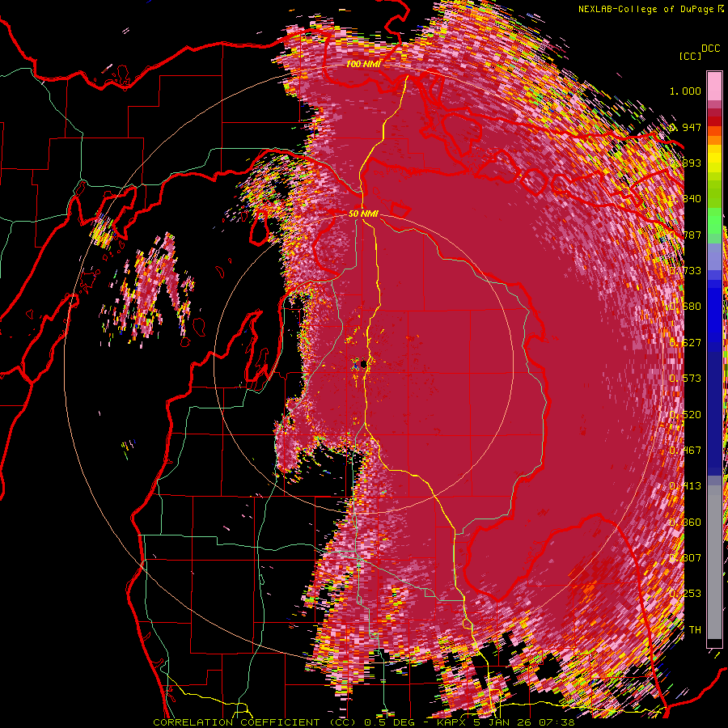728x728 pixels.
Task: Click the 5 JAN 26 date text
Action: point(501,722)
